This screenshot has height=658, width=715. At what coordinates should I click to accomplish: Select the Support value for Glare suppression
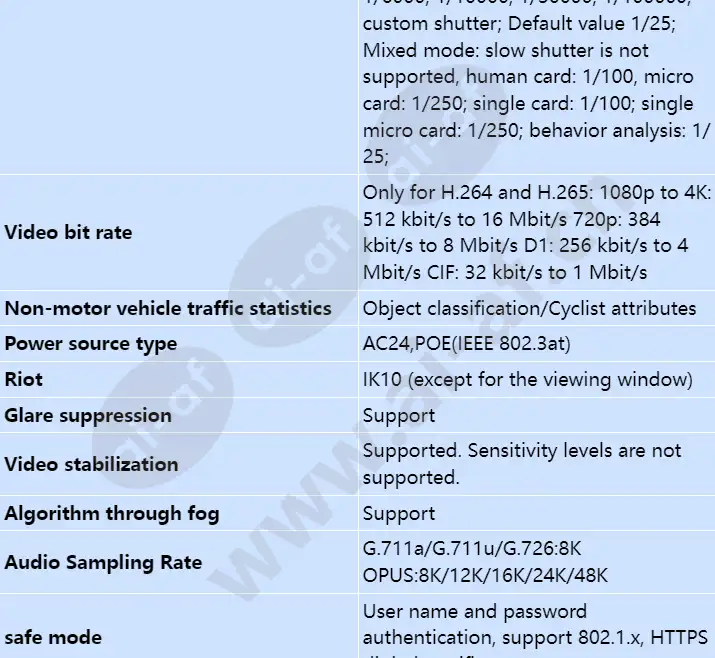[399, 416]
